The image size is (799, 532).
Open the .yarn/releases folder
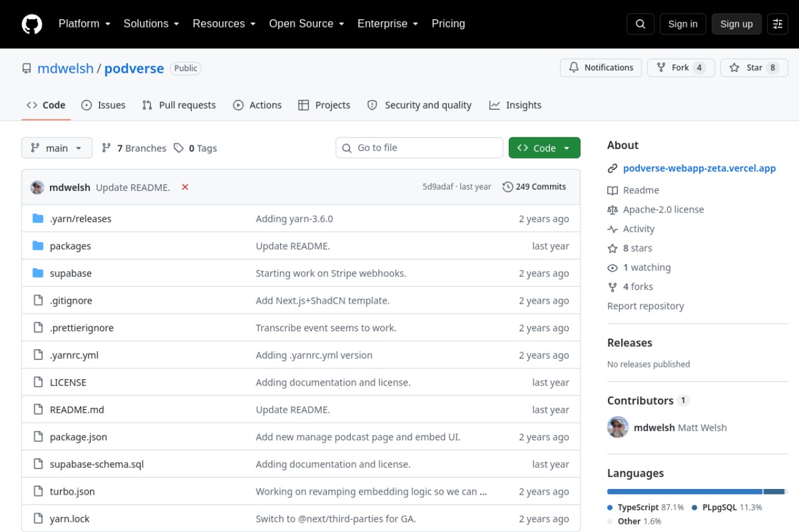pos(81,219)
